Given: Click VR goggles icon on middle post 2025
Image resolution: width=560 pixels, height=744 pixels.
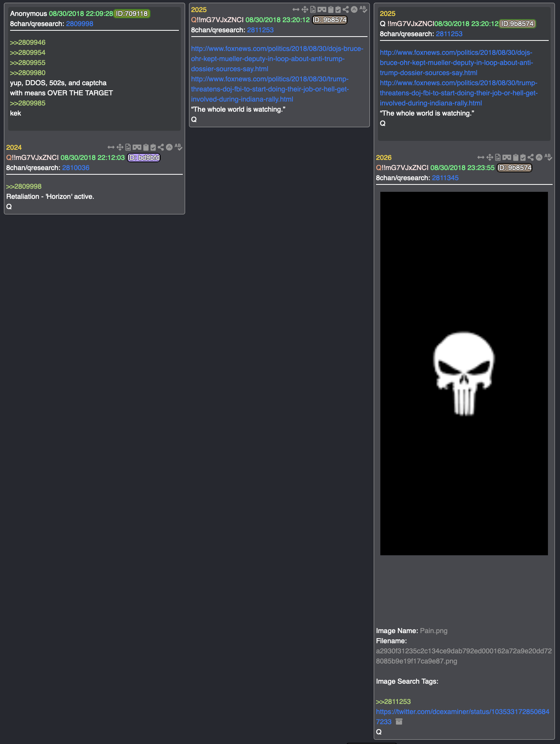Looking at the screenshot, I should 322,9.
